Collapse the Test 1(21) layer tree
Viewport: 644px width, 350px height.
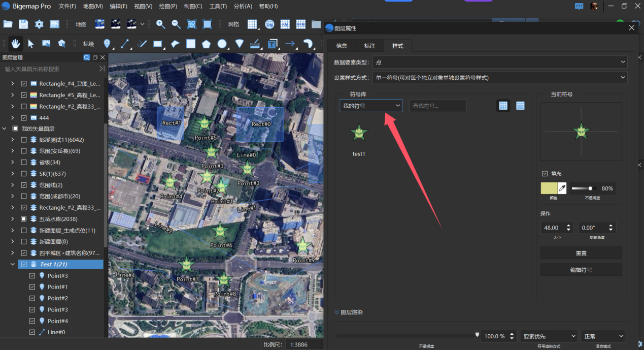13,264
